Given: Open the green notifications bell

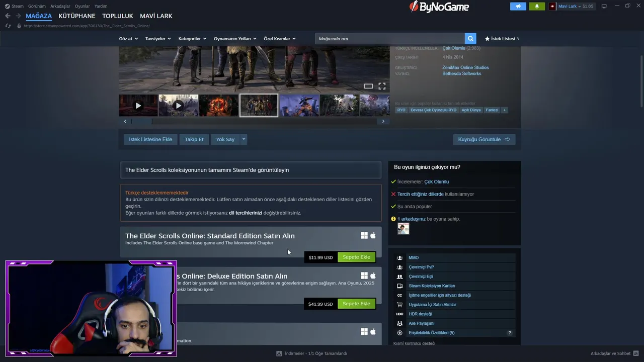Looking at the screenshot, I should click(537, 7).
